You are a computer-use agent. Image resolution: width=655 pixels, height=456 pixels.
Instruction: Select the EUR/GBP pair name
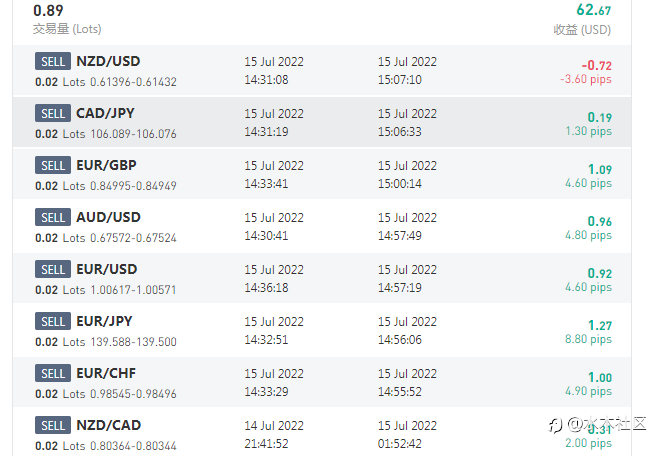[107, 165]
